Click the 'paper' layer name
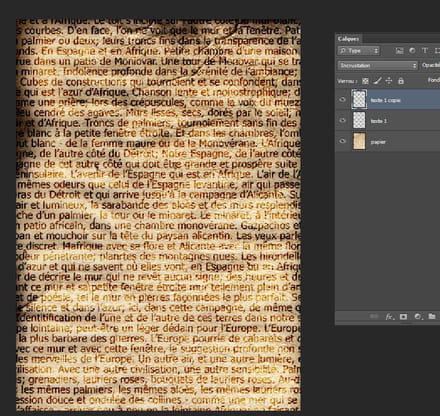This screenshot has height=416, width=440. coord(378,142)
